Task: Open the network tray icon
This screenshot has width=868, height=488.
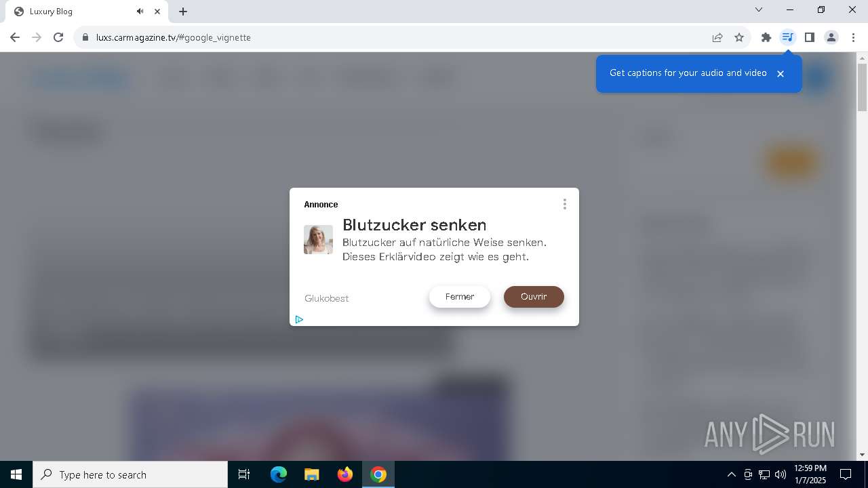Action: click(764, 474)
